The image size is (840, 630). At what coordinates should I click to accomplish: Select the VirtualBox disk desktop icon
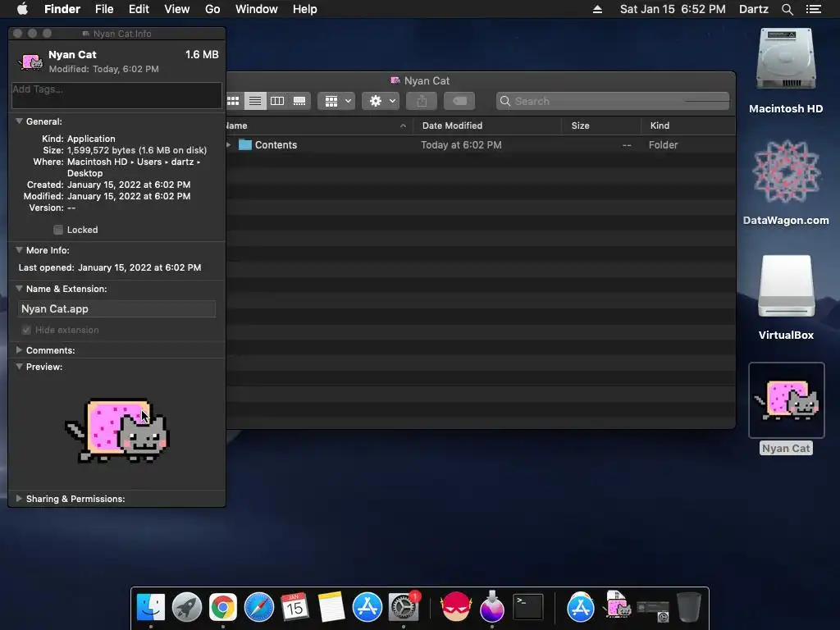click(x=786, y=286)
